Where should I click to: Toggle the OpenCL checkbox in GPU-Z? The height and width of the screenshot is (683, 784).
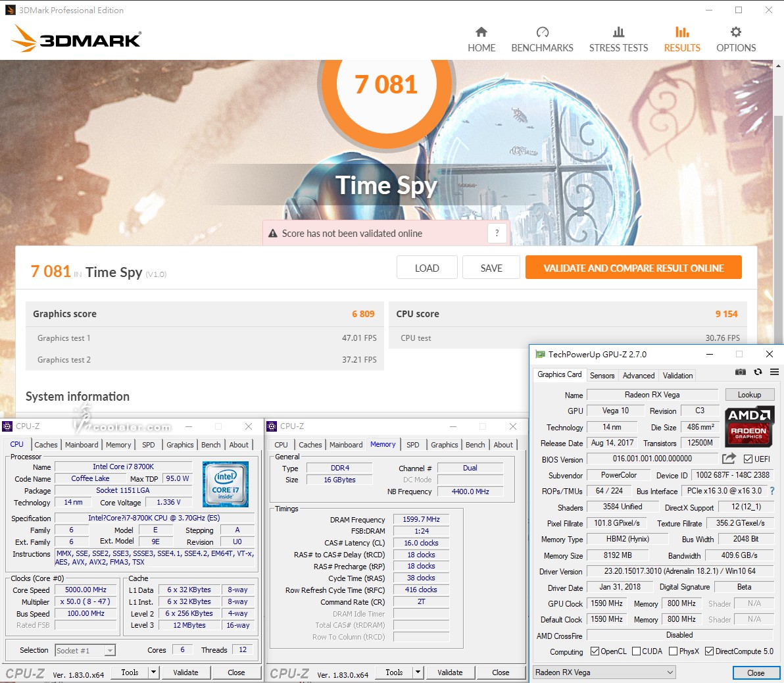point(595,651)
